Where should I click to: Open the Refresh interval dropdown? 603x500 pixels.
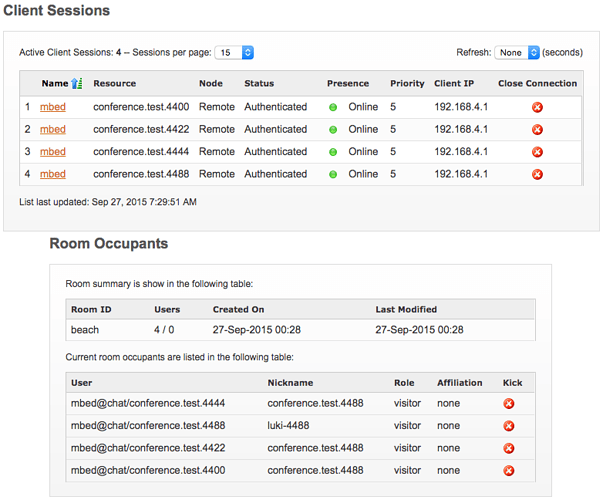pyautogui.click(x=517, y=52)
